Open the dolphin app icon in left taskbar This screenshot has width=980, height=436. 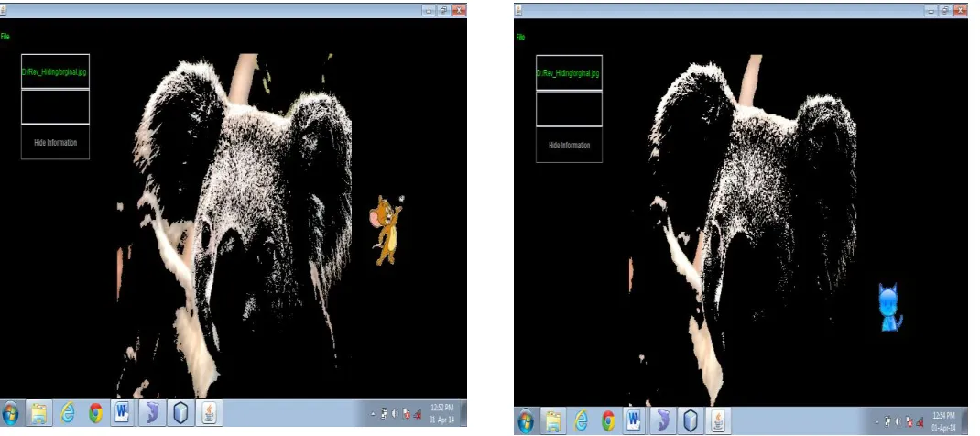click(152, 413)
